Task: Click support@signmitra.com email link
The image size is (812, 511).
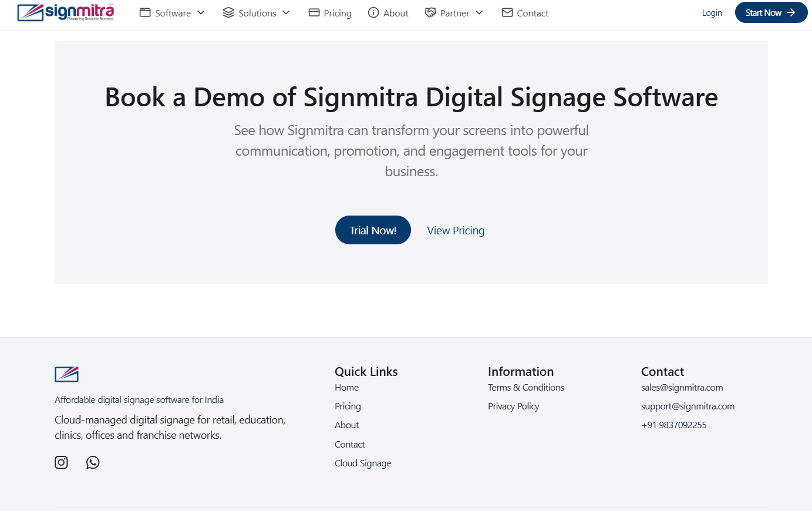Action: [x=688, y=406]
